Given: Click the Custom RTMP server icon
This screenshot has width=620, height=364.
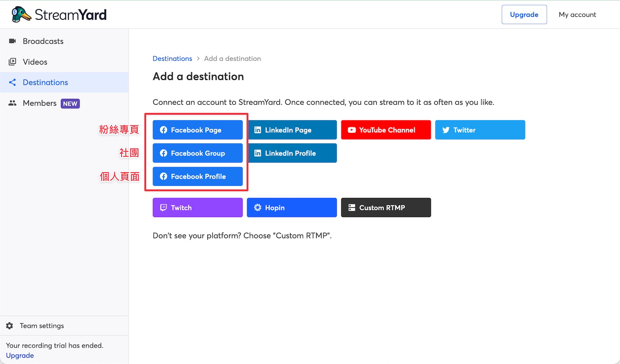Looking at the screenshot, I should coord(352,208).
